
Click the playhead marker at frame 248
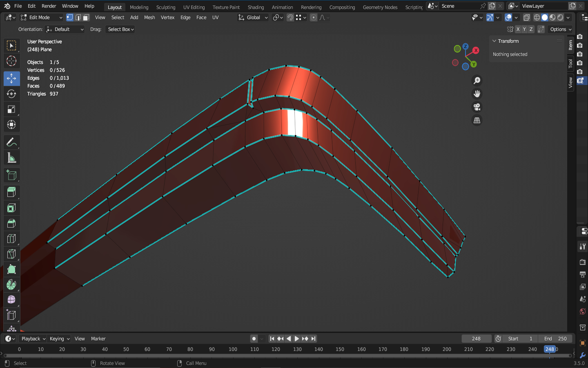[x=550, y=349]
